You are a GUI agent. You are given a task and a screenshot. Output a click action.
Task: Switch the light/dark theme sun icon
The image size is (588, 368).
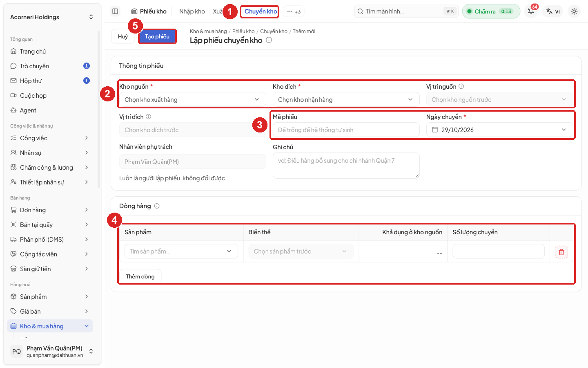[x=574, y=11]
